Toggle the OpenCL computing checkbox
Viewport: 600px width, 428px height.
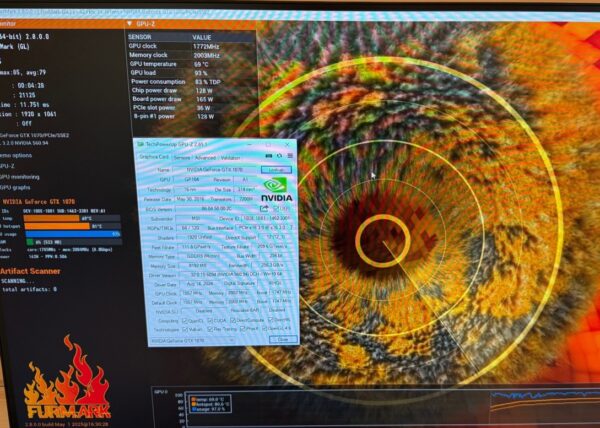point(185,321)
